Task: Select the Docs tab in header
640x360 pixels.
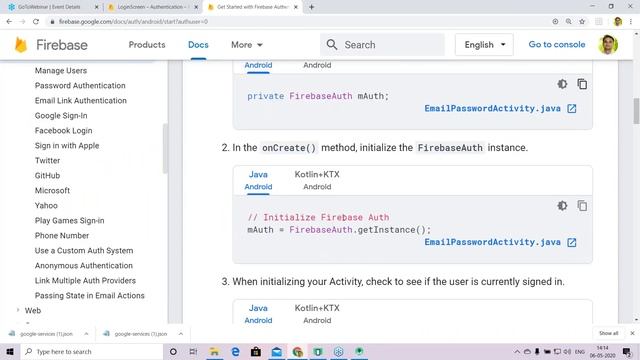Action: (x=198, y=45)
